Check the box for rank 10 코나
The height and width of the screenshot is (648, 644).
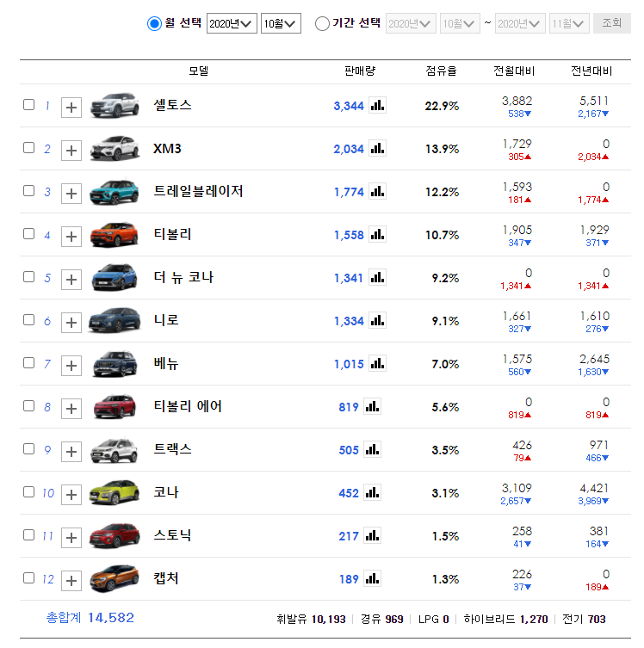[x=28, y=491]
